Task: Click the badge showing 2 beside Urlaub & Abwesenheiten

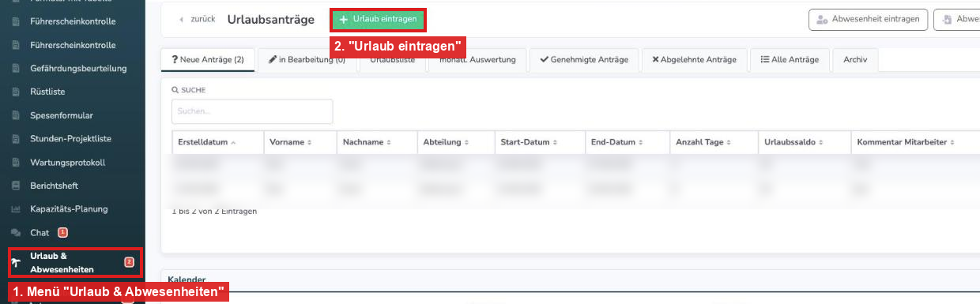Action: click(129, 262)
